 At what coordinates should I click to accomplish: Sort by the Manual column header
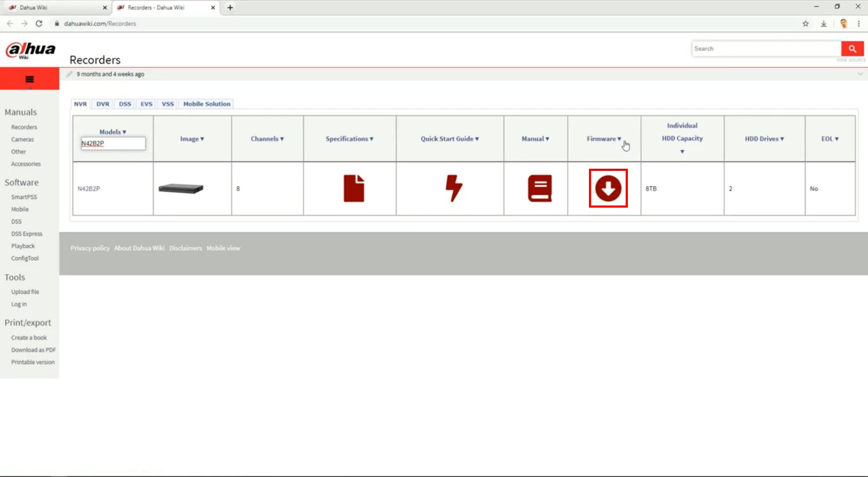coord(535,138)
